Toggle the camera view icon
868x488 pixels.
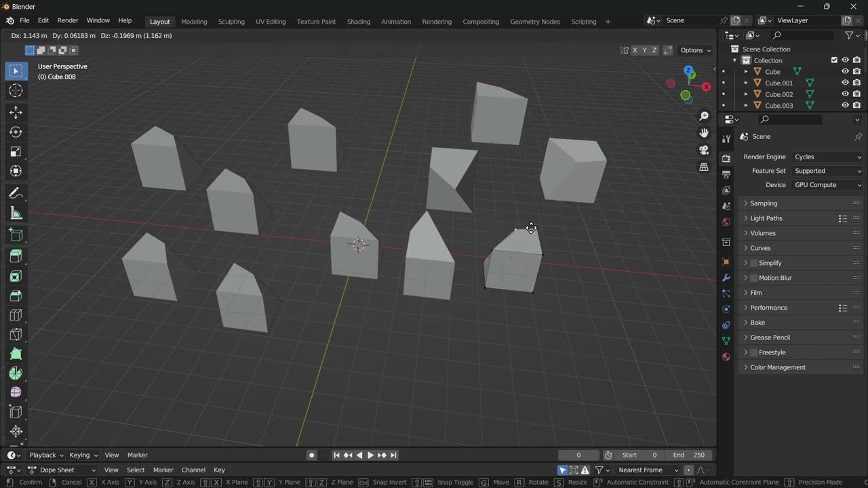click(704, 150)
